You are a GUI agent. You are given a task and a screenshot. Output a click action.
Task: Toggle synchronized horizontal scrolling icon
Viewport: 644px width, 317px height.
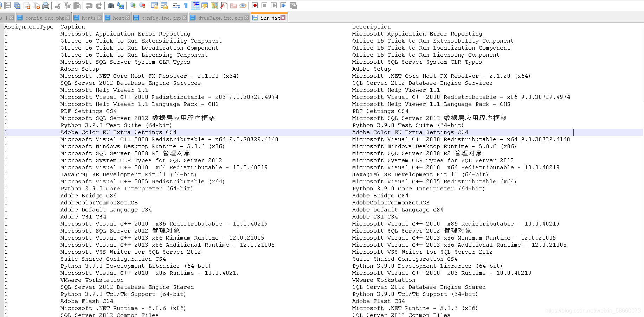point(164,6)
